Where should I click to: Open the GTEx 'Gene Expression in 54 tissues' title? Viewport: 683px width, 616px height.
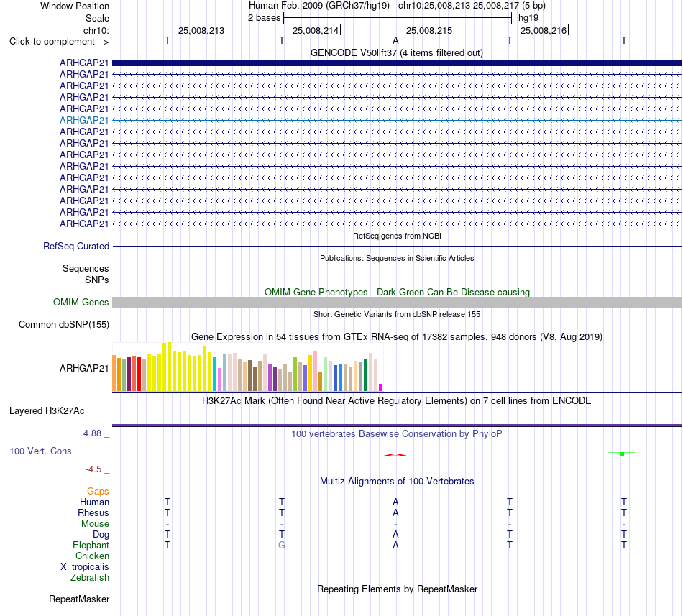point(397,336)
